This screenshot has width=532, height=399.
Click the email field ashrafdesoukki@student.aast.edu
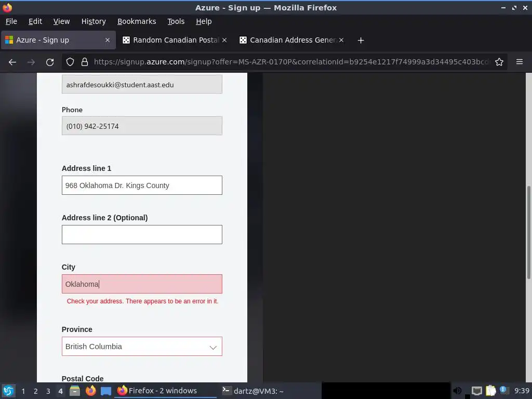click(142, 85)
